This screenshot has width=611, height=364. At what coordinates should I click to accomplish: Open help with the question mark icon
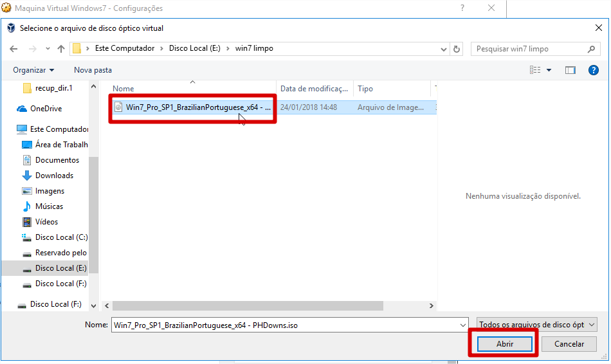tap(594, 70)
